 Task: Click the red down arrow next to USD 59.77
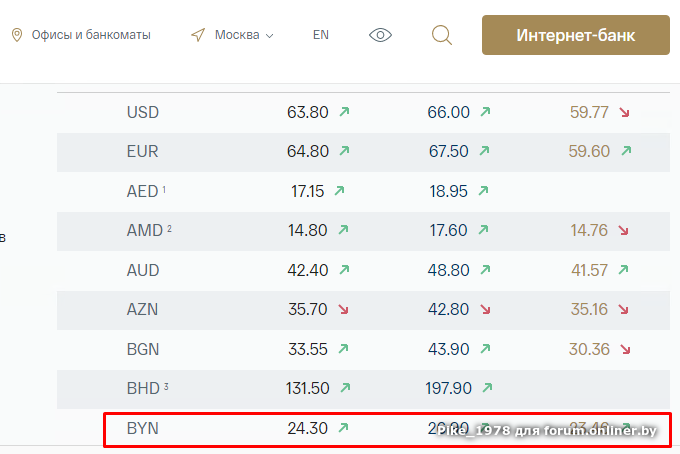[625, 112]
